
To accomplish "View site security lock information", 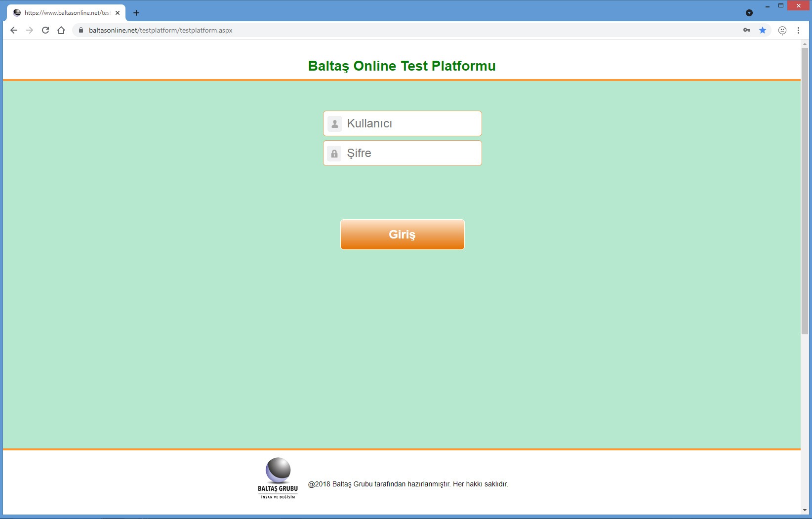I will tap(81, 30).
